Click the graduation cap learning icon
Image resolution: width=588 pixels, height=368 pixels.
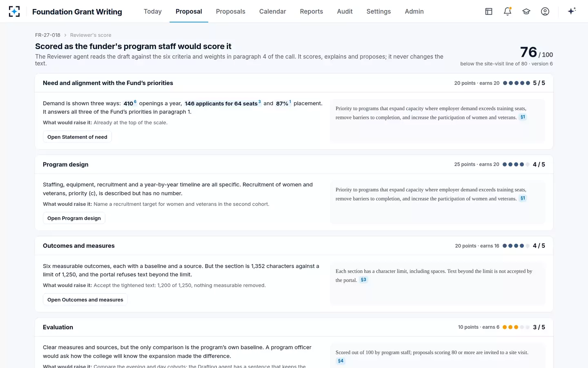click(526, 11)
